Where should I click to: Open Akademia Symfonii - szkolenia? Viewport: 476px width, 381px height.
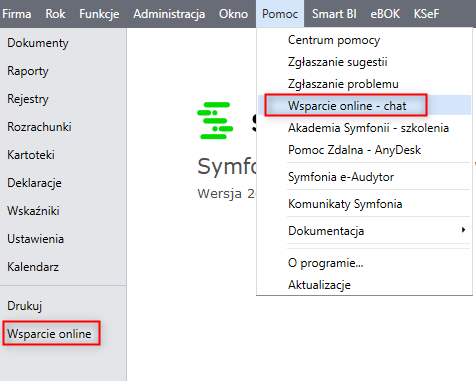click(368, 128)
